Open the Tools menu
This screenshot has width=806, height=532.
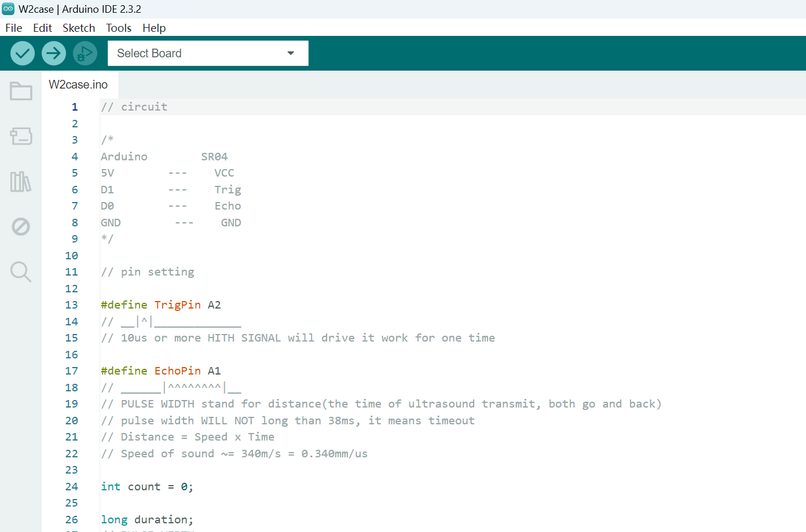click(119, 28)
